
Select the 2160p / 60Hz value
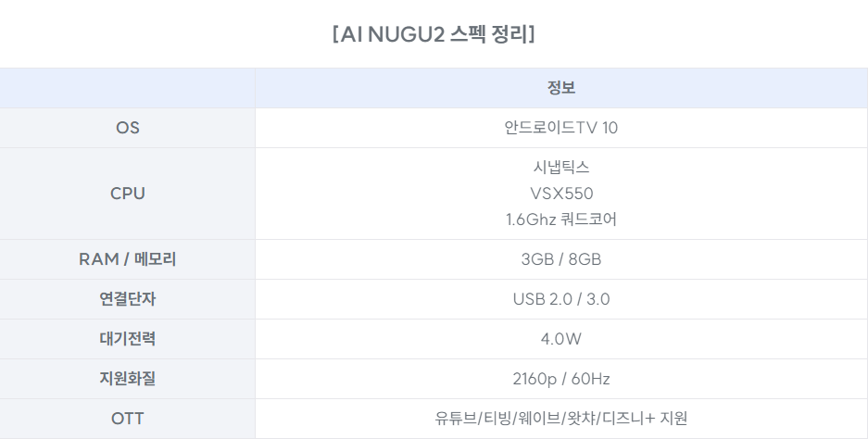point(561,379)
